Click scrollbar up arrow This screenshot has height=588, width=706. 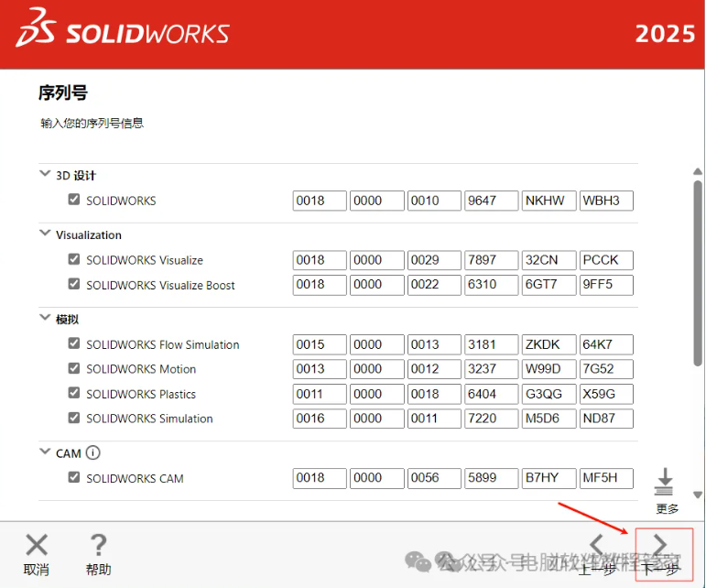pos(698,171)
